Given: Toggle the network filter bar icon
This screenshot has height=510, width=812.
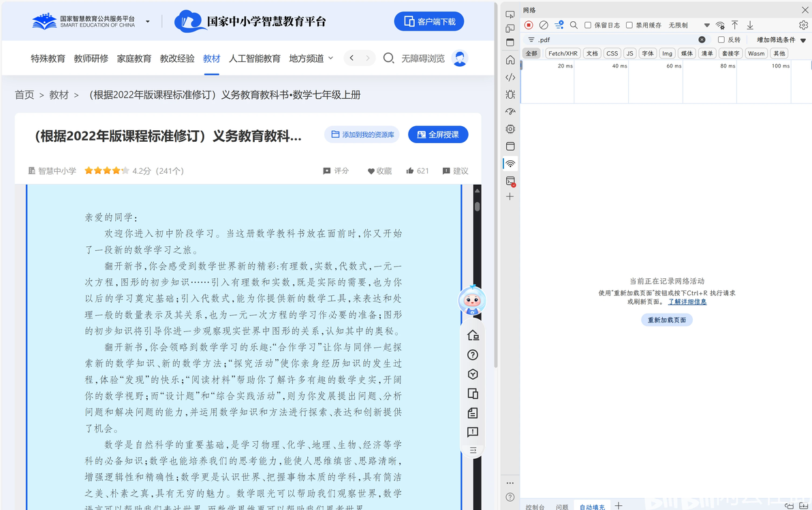Looking at the screenshot, I should point(559,25).
